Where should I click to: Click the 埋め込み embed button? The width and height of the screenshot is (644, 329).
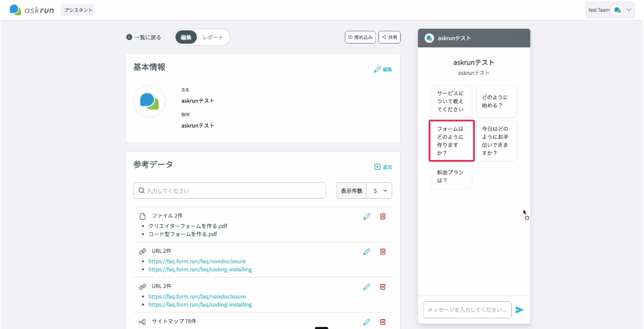pyautogui.click(x=360, y=37)
